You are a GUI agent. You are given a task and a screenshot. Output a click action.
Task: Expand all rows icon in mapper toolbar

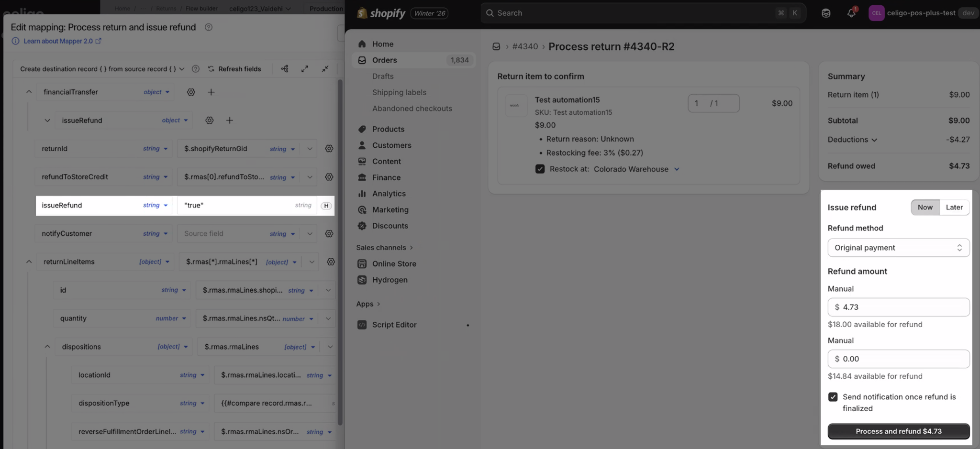click(305, 69)
